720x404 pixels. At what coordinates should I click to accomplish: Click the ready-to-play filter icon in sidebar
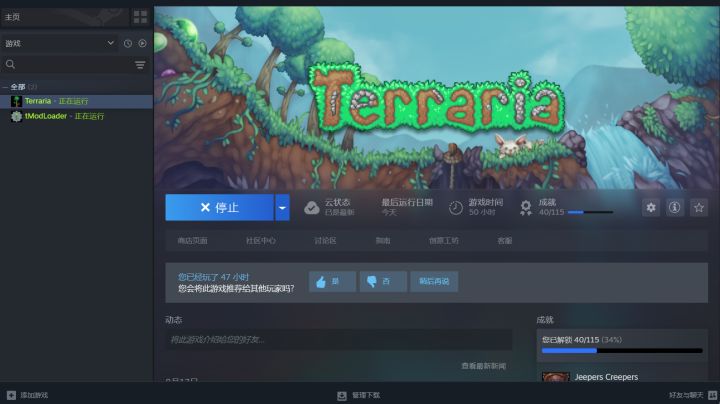[142, 43]
